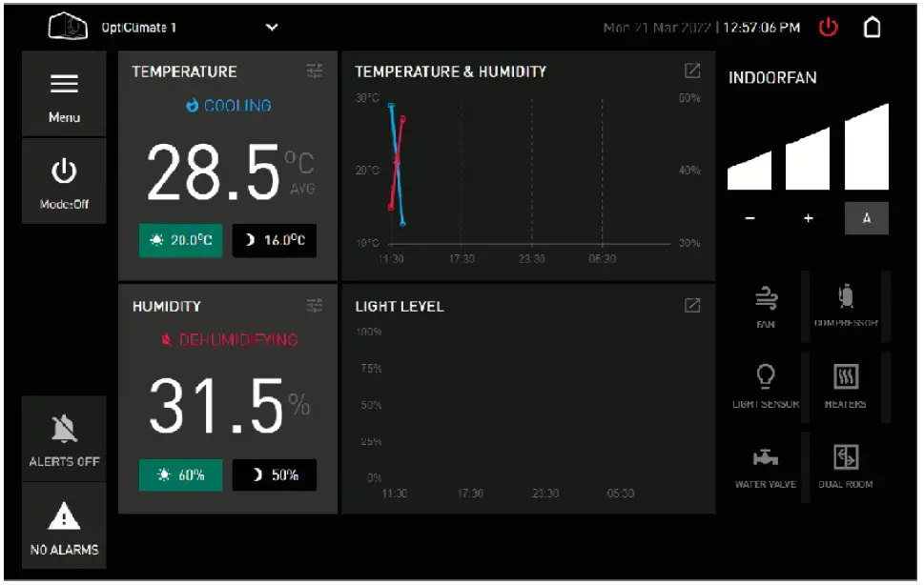Image resolution: width=924 pixels, height=585 pixels.
Task: Open Humidity settings sliders icon
Action: [315, 306]
